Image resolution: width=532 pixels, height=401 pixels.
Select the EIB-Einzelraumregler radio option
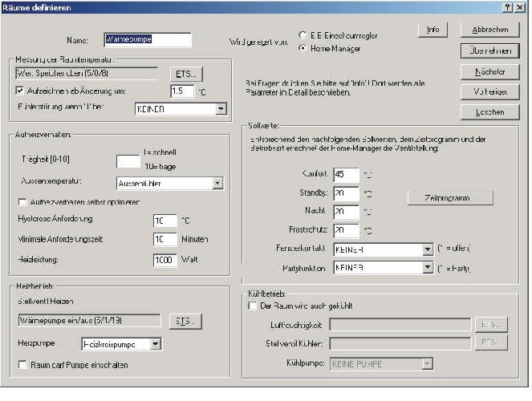[303, 36]
